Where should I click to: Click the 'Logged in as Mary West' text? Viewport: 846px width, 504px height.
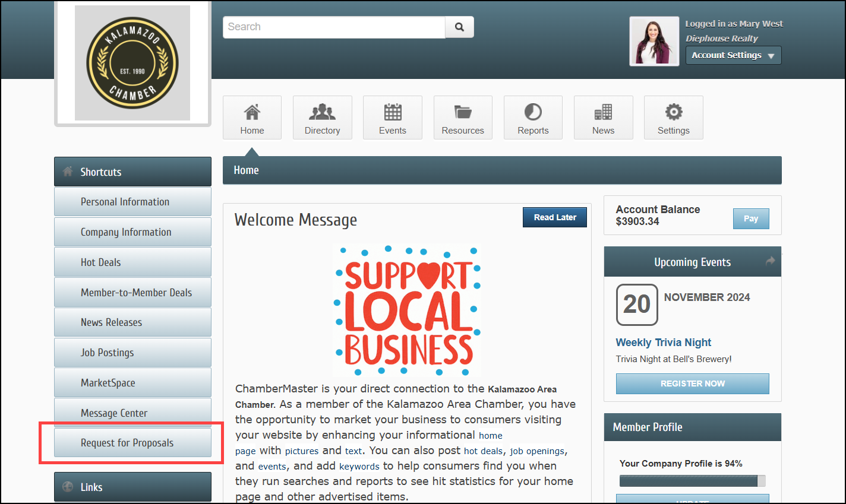734,24
